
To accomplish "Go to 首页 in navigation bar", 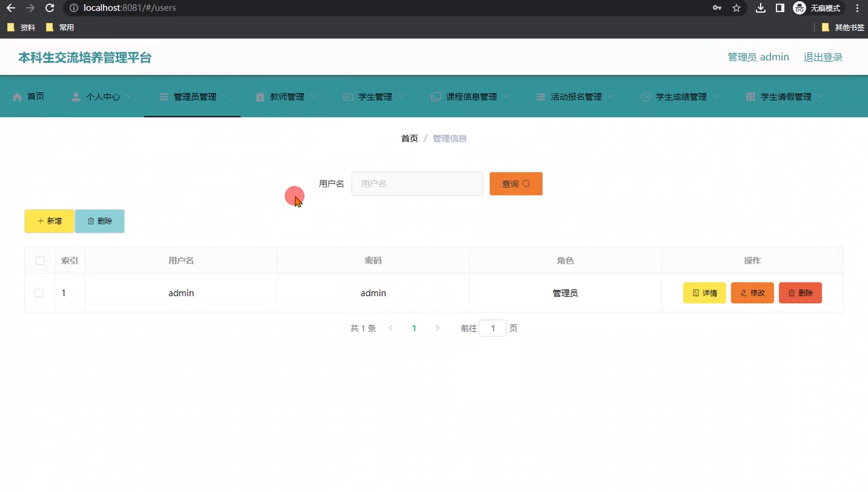I will (28, 96).
